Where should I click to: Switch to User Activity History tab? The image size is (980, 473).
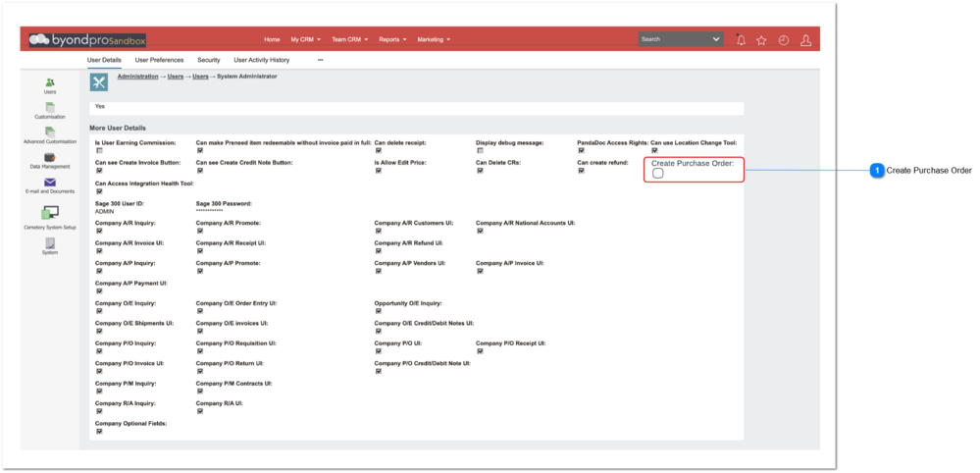pos(261,60)
